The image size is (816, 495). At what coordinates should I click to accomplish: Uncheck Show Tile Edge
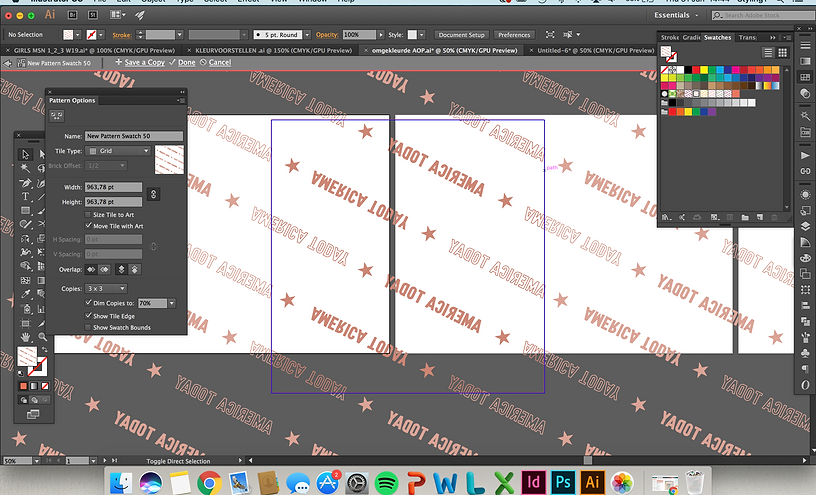(88, 316)
